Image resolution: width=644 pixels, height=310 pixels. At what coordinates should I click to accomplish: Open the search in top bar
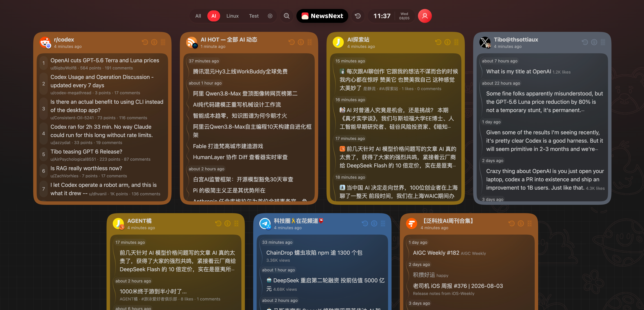(287, 16)
